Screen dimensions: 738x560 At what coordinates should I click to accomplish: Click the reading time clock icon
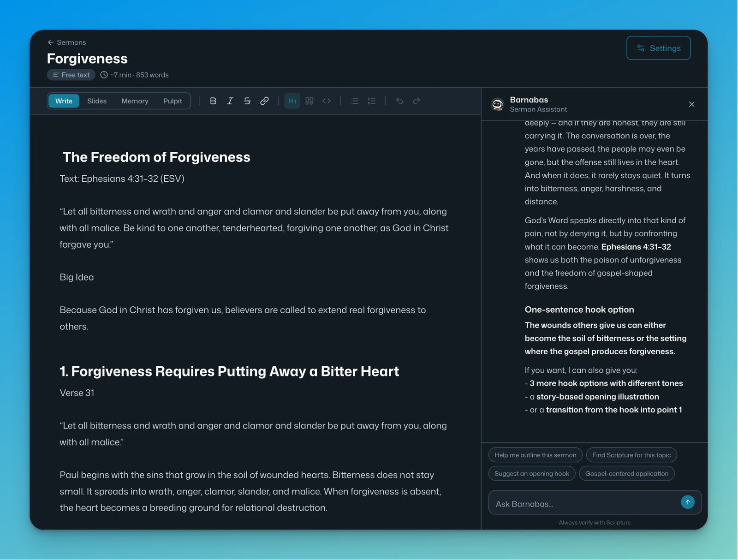point(104,75)
